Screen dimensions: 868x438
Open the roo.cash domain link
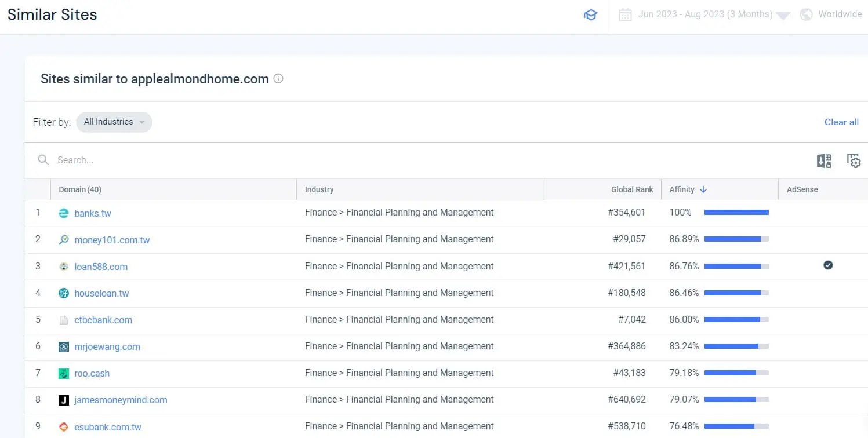click(92, 373)
